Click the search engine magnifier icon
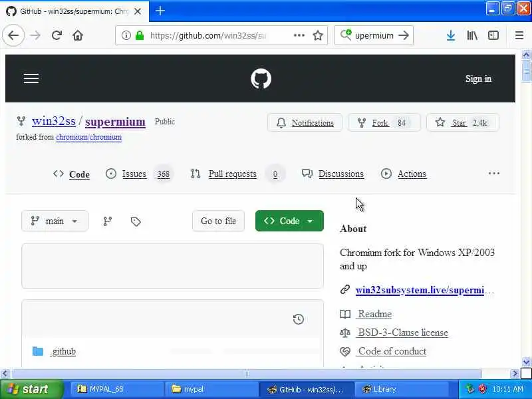The height and width of the screenshot is (399, 532). [x=346, y=35]
